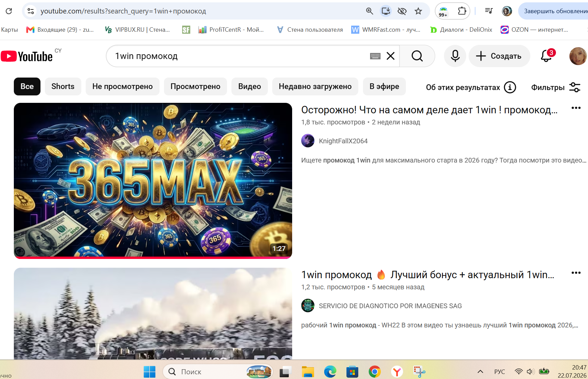
Task: Open the WMRFast.com bookmark
Action: point(386,30)
